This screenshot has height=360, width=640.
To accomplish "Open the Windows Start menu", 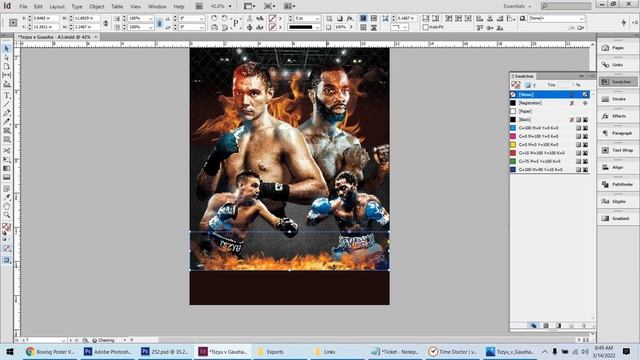I will click(x=10, y=351).
